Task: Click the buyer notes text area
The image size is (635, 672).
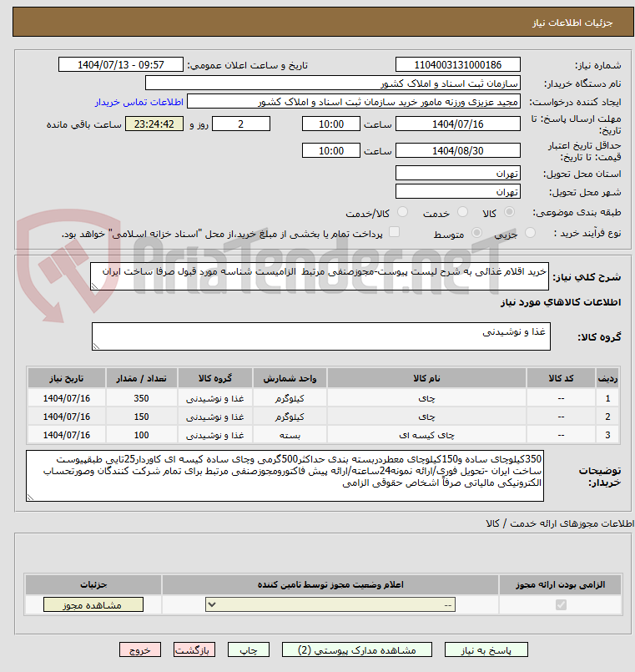Action: 285,476
